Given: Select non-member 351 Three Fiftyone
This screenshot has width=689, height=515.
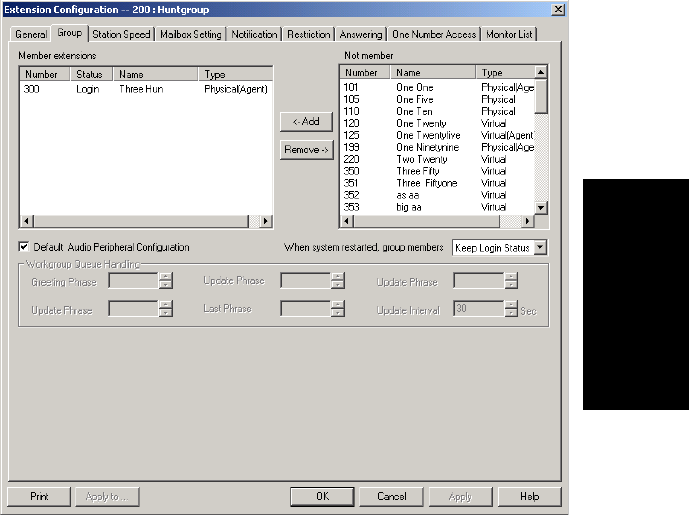Looking at the screenshot, I should point(437,183).
